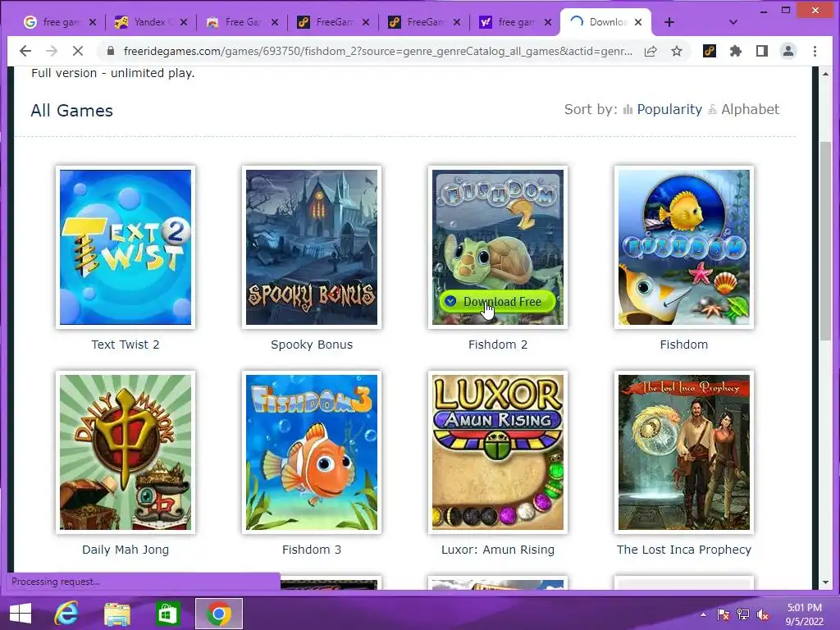Open the Windows Start menu

click(x=21, y=614)
